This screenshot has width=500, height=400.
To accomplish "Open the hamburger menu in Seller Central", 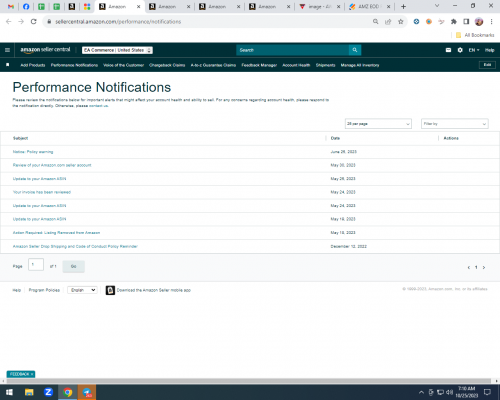I will tap(7, 50).
